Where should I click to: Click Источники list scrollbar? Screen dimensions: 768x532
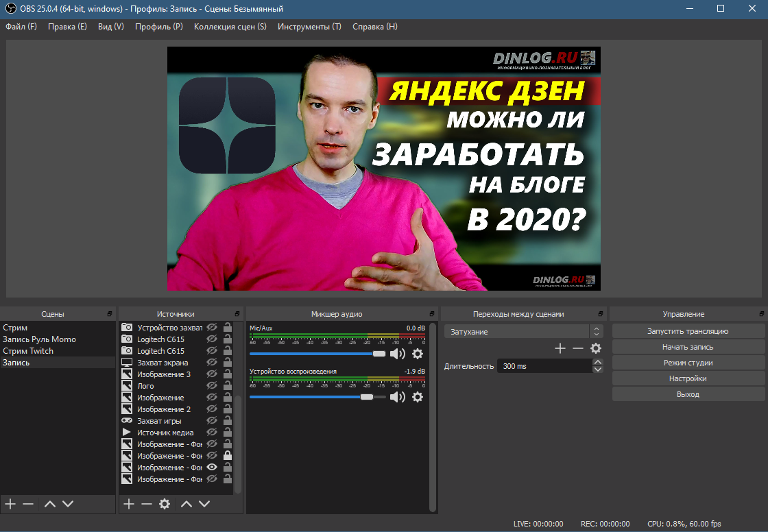coord(238,444)
